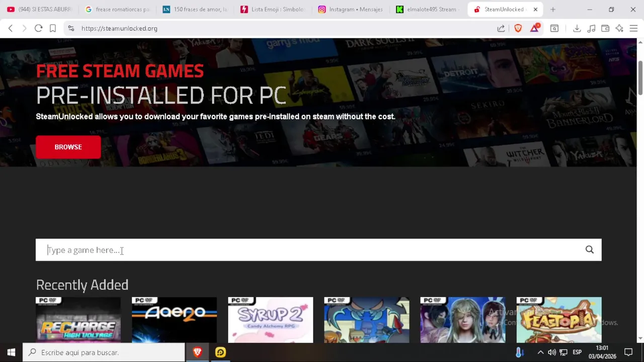This screenshot has width=644, height=362.
Task: Open the Brave Wallet icon
Action: tap(605, 29)
